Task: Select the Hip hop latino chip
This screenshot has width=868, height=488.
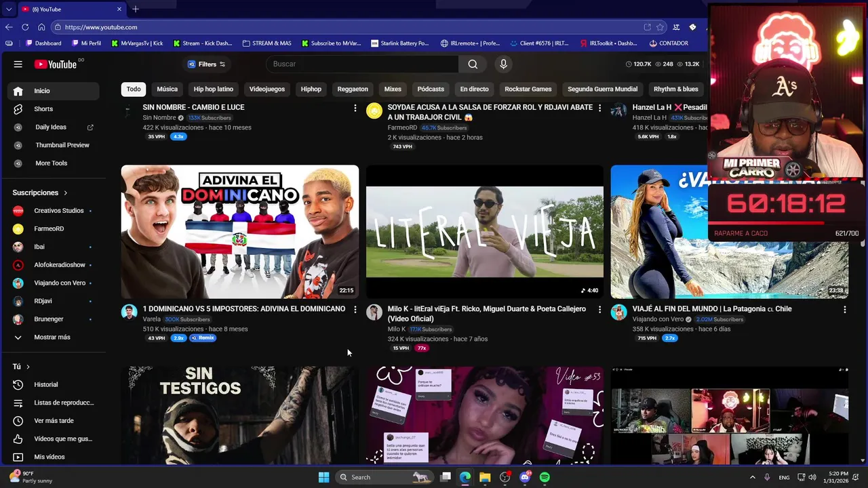Action: (x=214, y=89)
